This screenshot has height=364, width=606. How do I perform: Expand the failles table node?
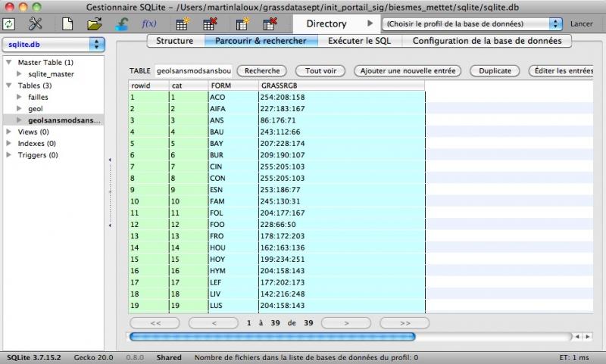19,98
